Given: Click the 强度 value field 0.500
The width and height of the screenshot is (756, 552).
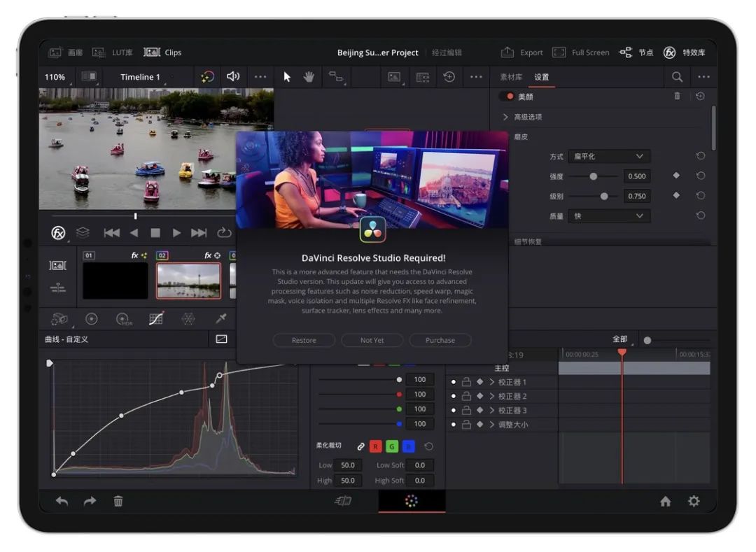Looking at the screenshot, I should [636, 176].
